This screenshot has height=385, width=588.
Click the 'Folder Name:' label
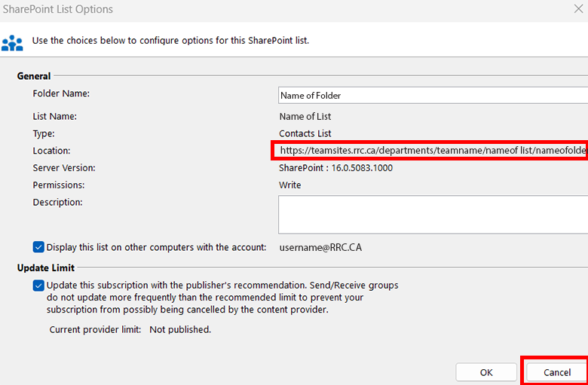(x=61, y=94)
